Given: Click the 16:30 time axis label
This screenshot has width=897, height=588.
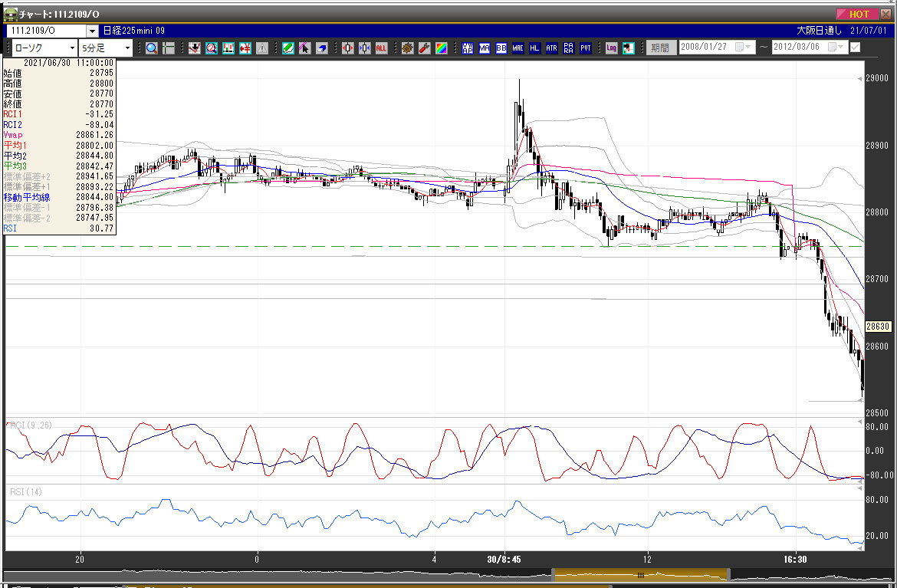Looking at the screenshot, I should [x=795, y=560].
